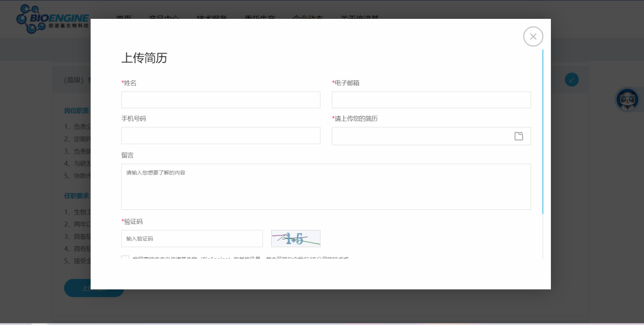Refresh the captcha verification image
644x325 pixels.
296,238
